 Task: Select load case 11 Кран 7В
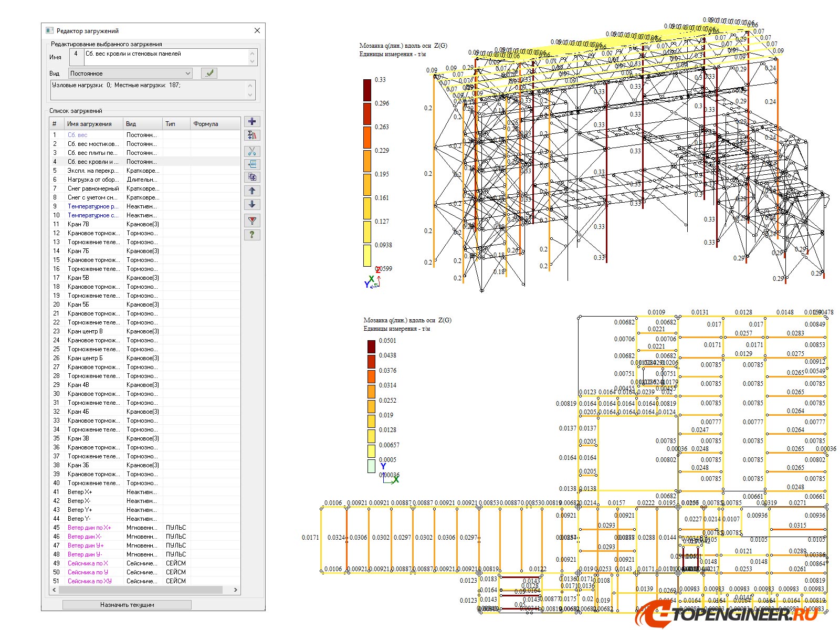point(78,224)
